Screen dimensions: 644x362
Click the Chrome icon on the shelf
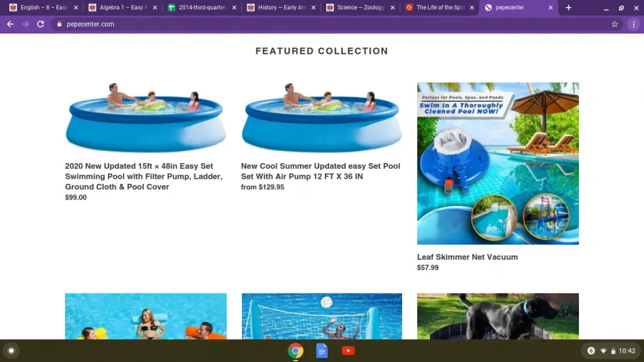(296, 351)
